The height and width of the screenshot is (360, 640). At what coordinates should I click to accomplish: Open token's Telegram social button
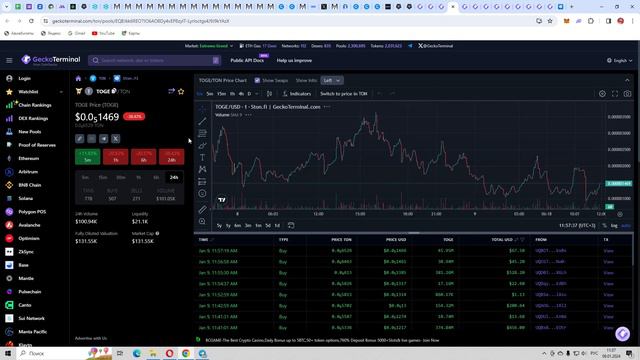tap(104, 139)
